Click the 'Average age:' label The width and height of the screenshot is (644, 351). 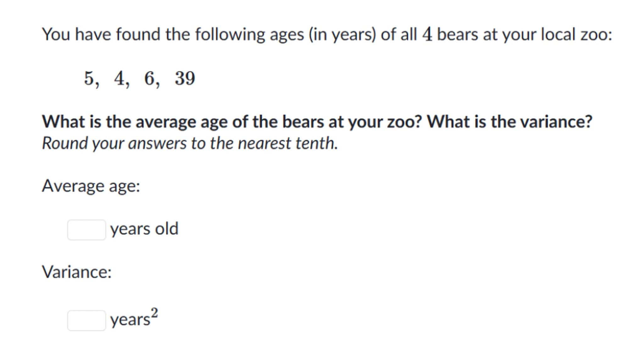click(91, 186)
